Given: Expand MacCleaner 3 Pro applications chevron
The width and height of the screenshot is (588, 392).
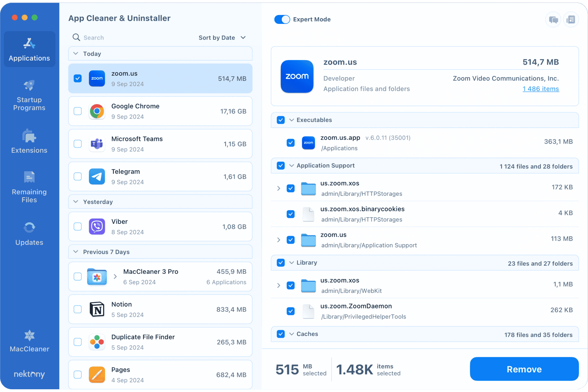Looking at the screenshot, I should tap(115, 277).
